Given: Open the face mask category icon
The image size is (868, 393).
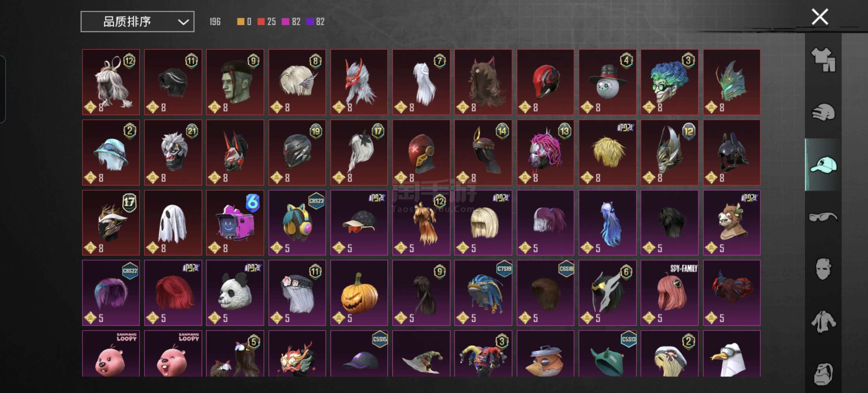Looking at the screenshot, I should (x=823, y=269).
